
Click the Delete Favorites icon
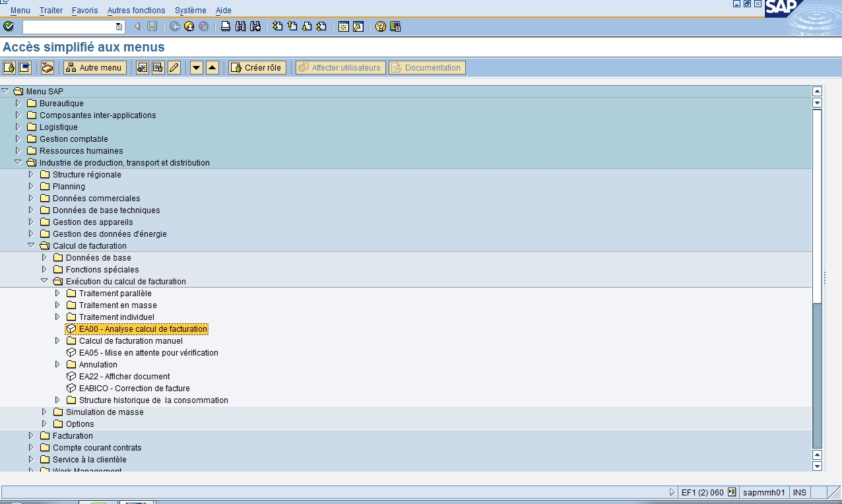(x=158, y=67)
